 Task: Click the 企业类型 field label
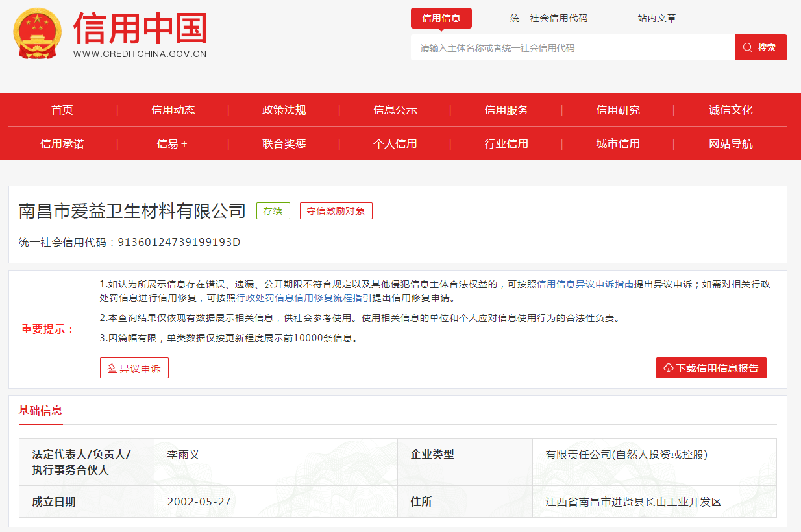(x=432, y=455)
